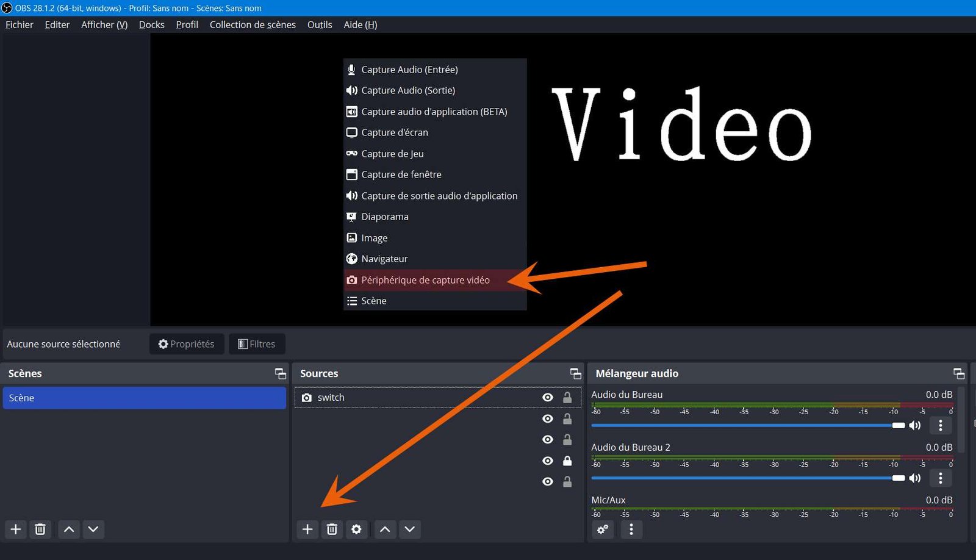This screenshot has width=976, height=560.
Task: Move source up in Sources toolbar
Action: 385,529
